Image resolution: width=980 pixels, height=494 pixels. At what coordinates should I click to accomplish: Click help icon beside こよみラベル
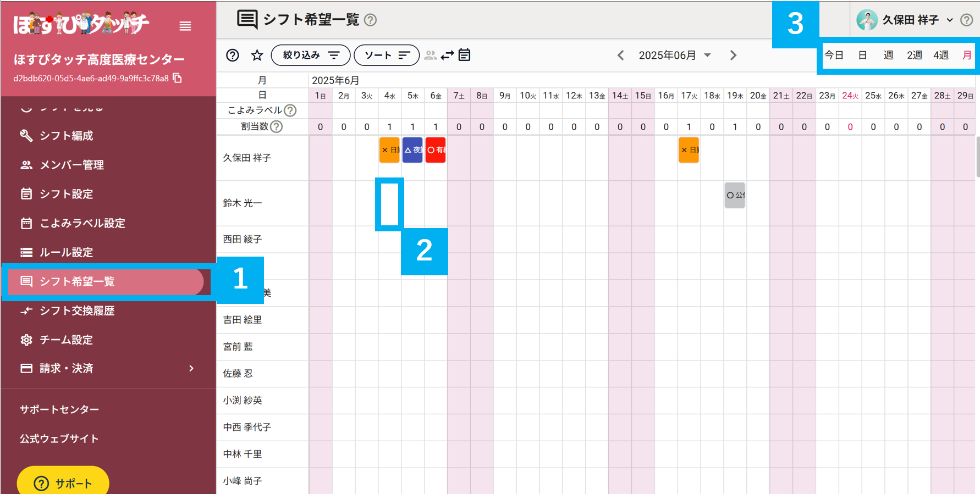[x=290, y=110]
